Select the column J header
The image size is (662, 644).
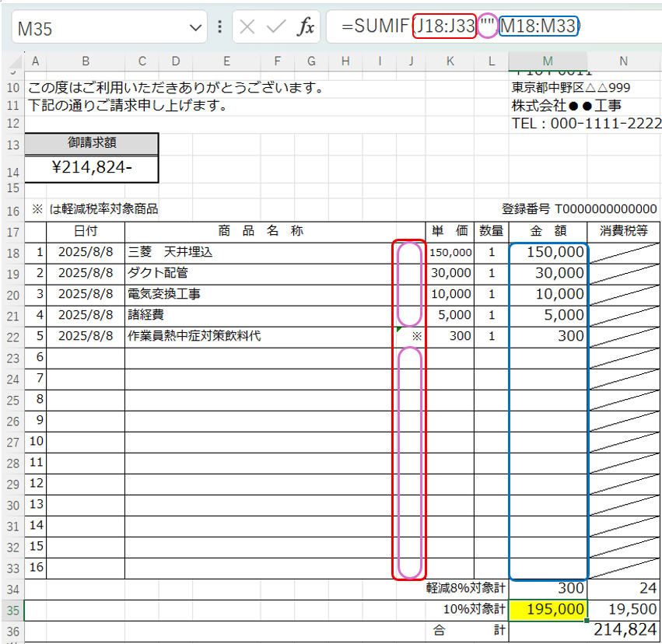pyautogui.click(x=410, y=61)
